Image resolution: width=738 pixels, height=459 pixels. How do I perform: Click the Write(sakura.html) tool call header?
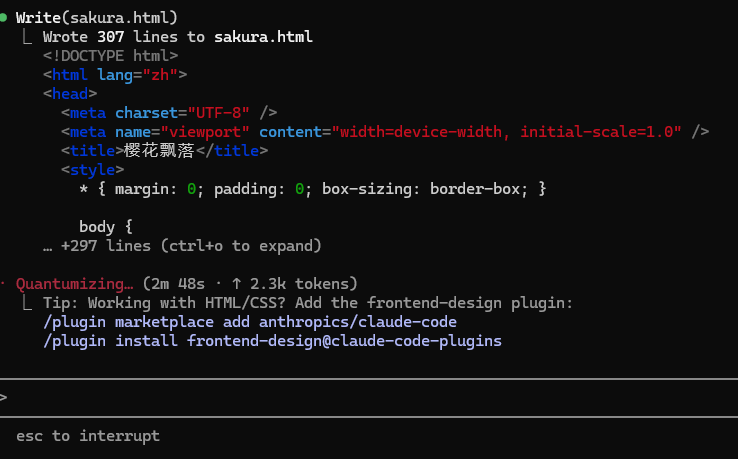click(97, 18)
